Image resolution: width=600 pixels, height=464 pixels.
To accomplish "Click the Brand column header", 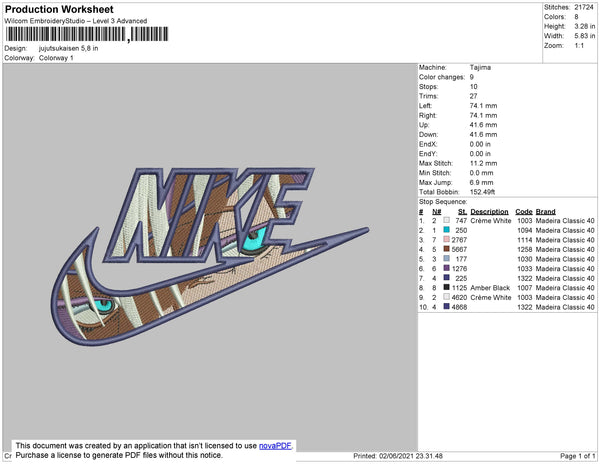I will click(x=546, y=212).
